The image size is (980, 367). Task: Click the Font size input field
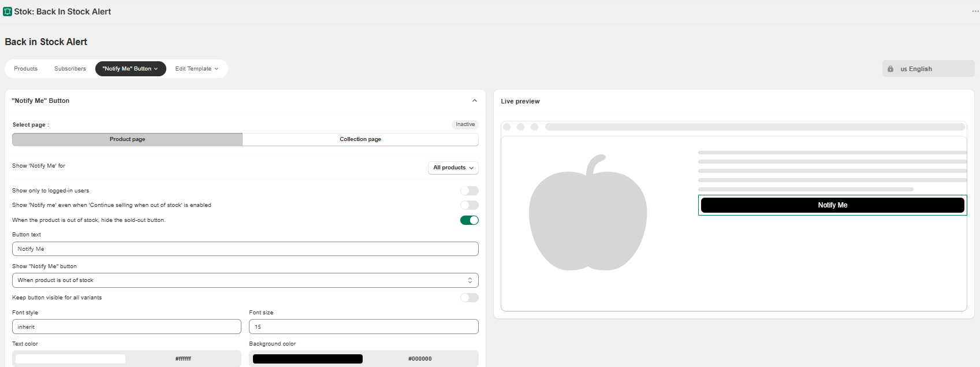click(364, 327)
